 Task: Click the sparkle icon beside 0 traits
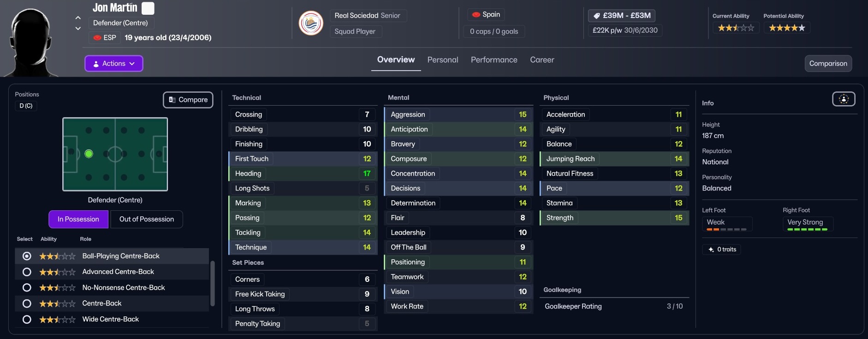click(x=711, y=250)
